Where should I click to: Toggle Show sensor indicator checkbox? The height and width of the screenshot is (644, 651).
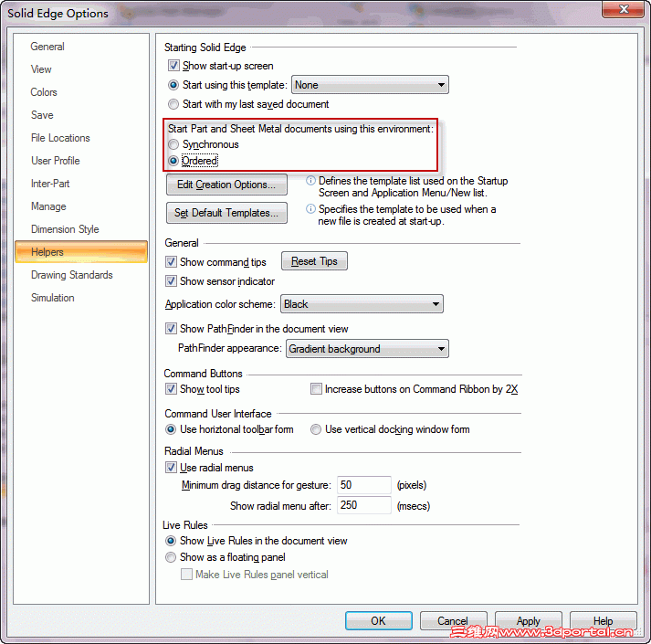(171, 280)
